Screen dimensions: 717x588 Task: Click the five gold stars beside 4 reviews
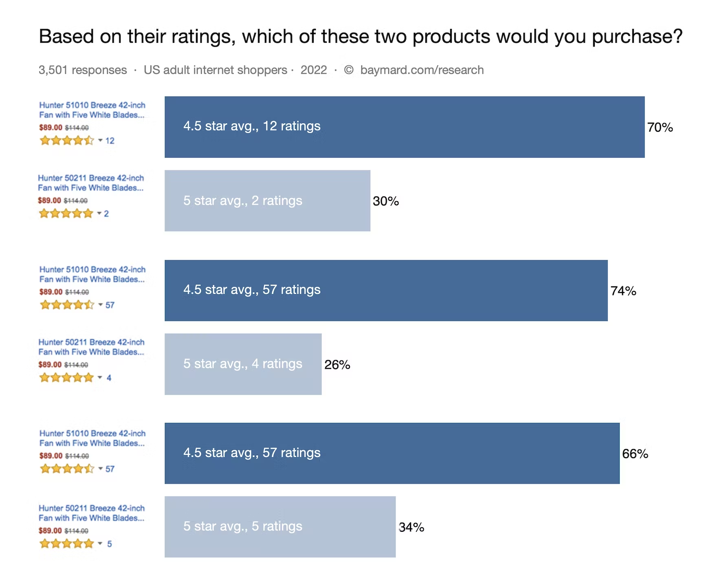tap(66, 378)
